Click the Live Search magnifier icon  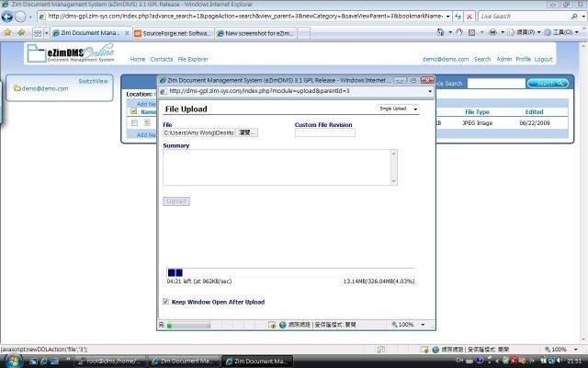pyautogui.click(x=574, y=17)
